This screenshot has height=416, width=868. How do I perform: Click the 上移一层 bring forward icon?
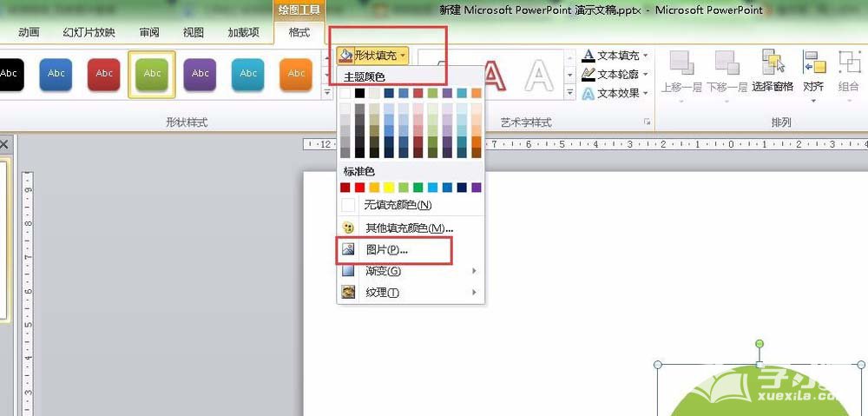tap(681, 65)
